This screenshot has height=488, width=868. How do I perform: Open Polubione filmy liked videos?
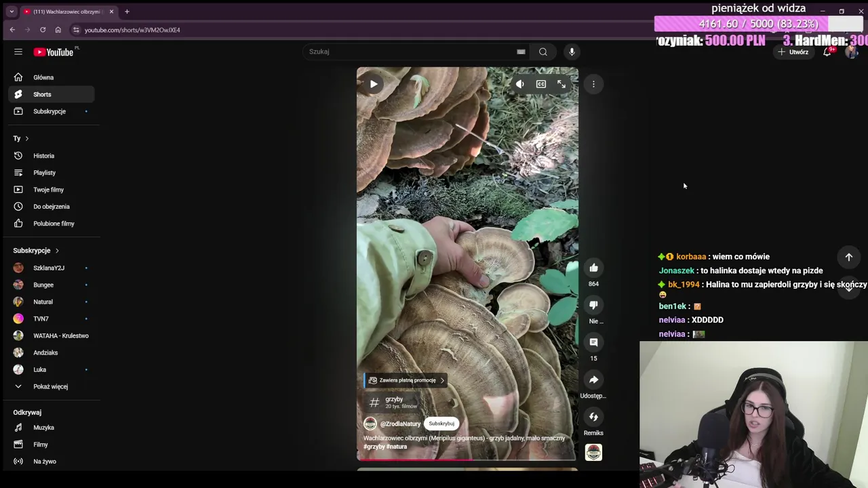click(52, 224)
